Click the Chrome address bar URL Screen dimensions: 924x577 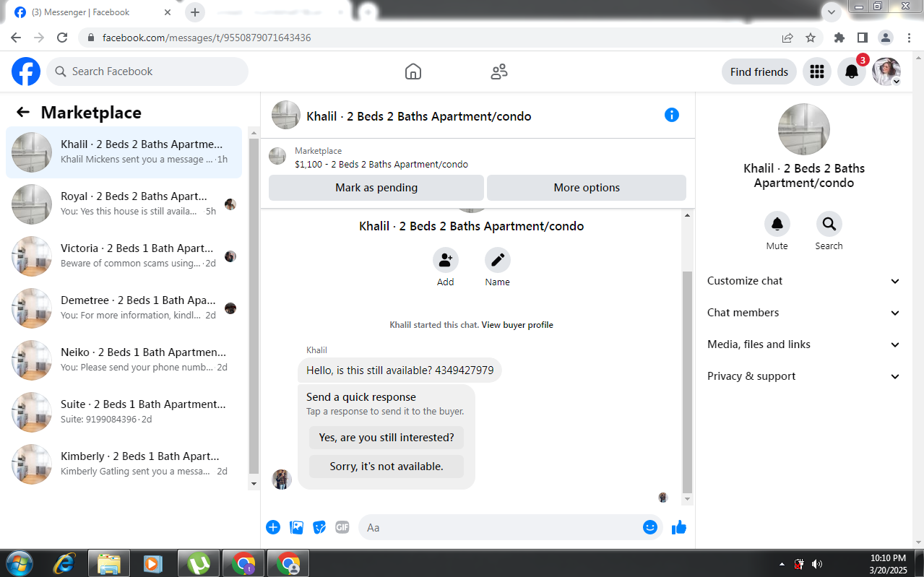click(x=207, y=38)
